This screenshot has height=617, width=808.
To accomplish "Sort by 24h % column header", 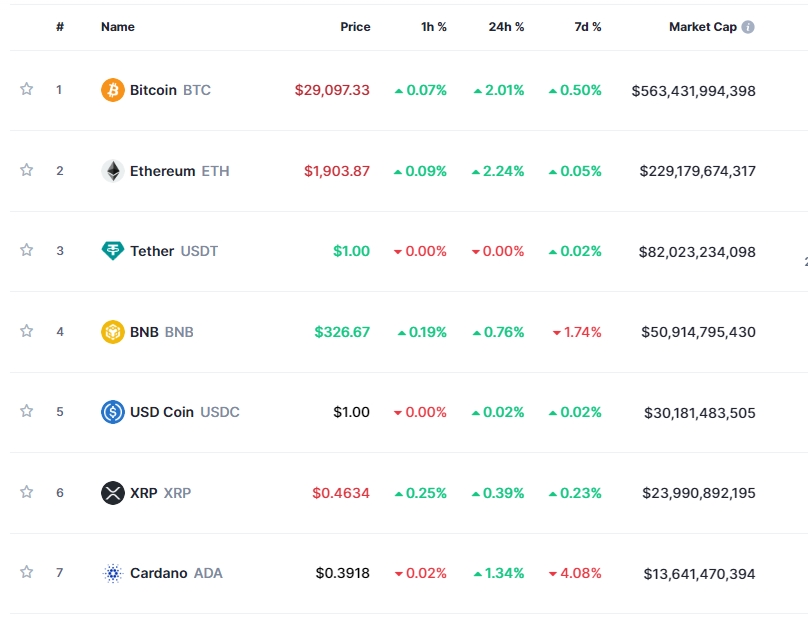I will coord(506,27).
